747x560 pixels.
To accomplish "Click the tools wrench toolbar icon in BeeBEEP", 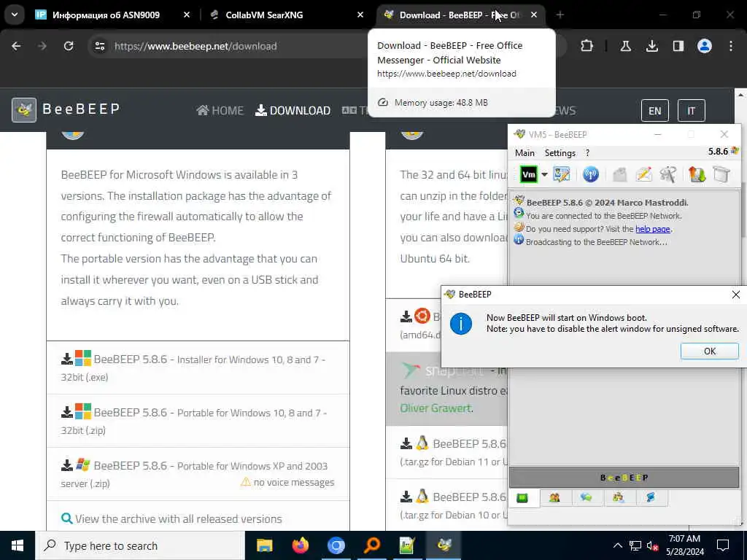I will [x=668, y=174].
